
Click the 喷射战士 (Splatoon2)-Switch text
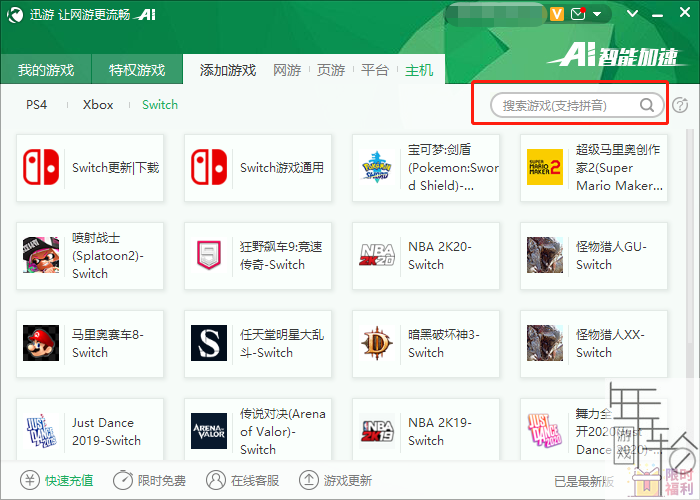click(108, 255)
